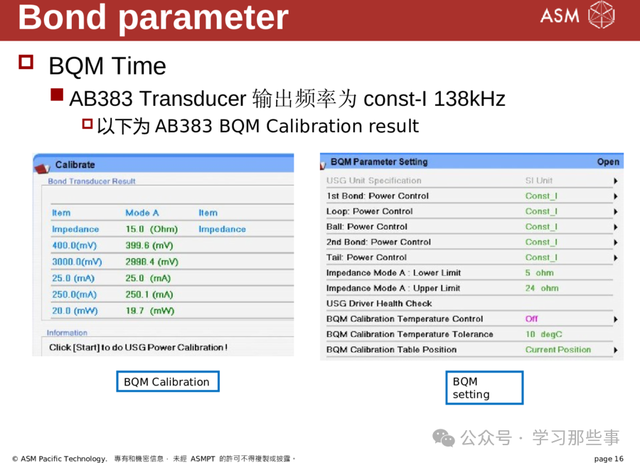The width and height of the screenshot is (640, 463).
Task: Click the page 16 footer number
Action: 609,459
